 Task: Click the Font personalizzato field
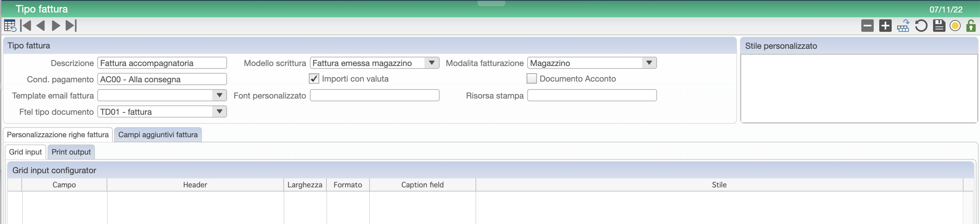pos(374,95)
